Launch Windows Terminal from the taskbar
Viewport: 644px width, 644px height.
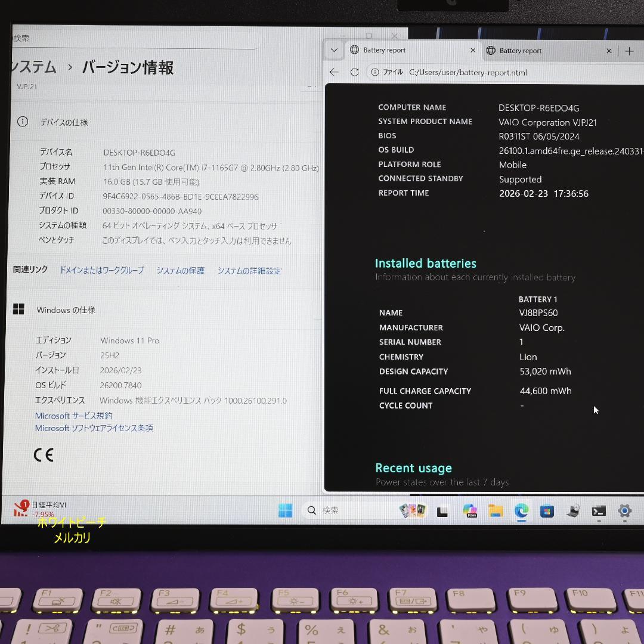point(598,511)
